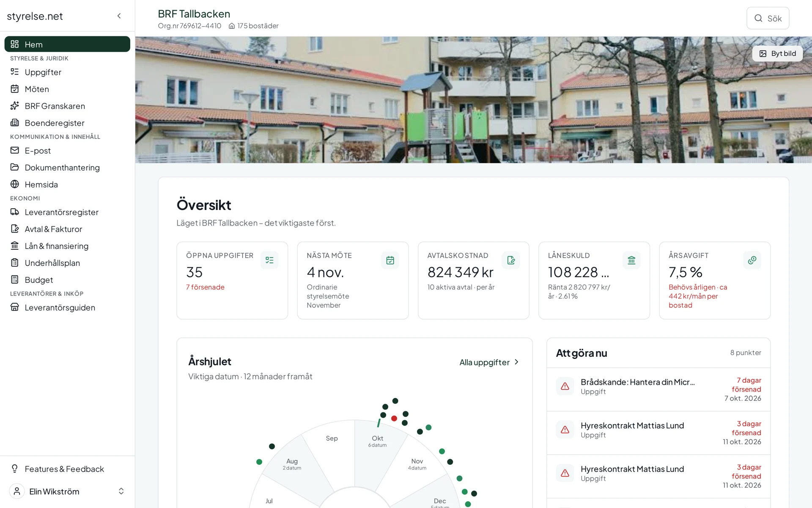
Task: Open the Brådskande: Hantera din Micr... task
Action: click(658, 389)
